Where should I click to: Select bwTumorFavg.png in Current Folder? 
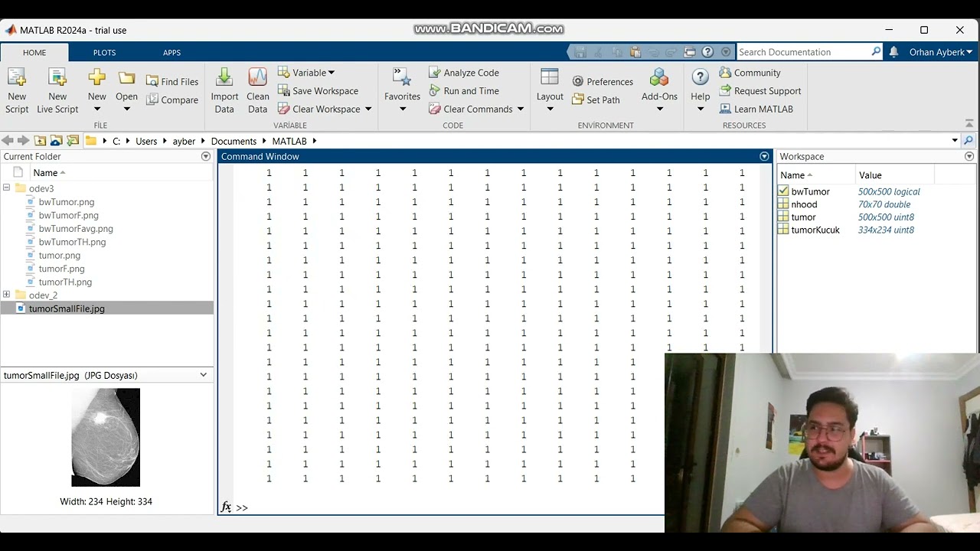click(x=76, y=229)
